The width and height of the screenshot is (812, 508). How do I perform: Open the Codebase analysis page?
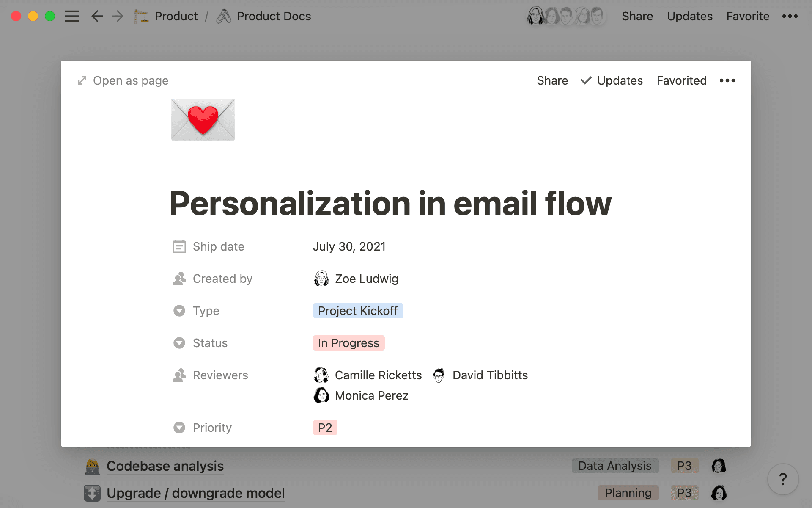[x=165, y=466]
